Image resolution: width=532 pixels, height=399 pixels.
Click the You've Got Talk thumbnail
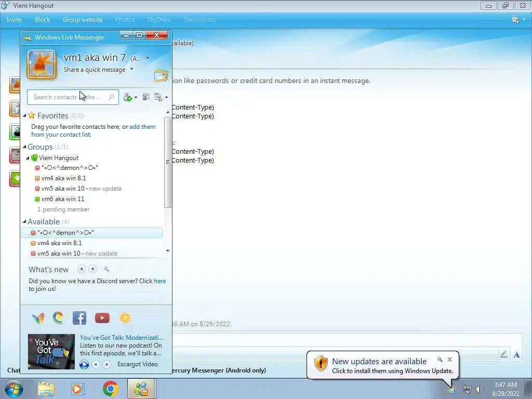pyautogui.click(x=51, y=352)
